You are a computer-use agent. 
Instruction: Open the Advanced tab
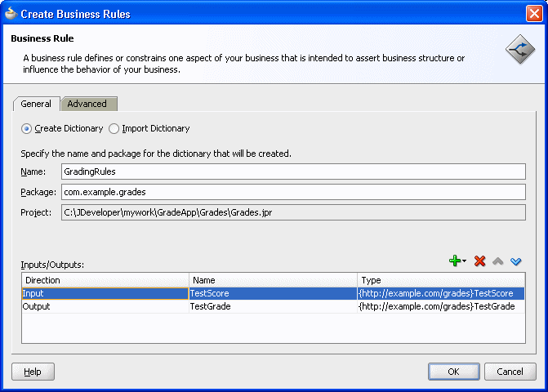pos(87,104)
